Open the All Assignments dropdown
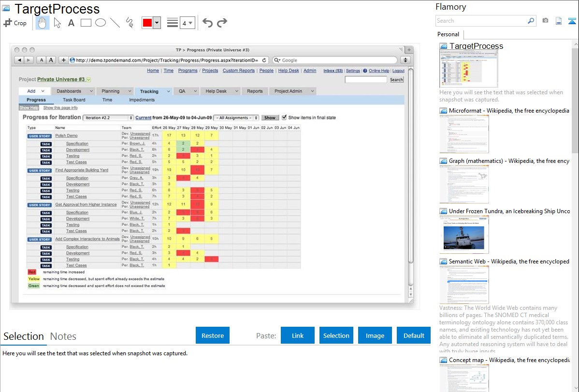The height and width of the screenshot is (392, 579). click(236, 118)
